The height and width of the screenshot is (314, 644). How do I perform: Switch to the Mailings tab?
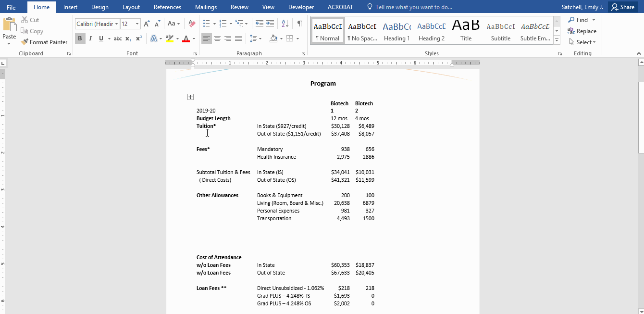pyautogui.click(x=206, y=7)
